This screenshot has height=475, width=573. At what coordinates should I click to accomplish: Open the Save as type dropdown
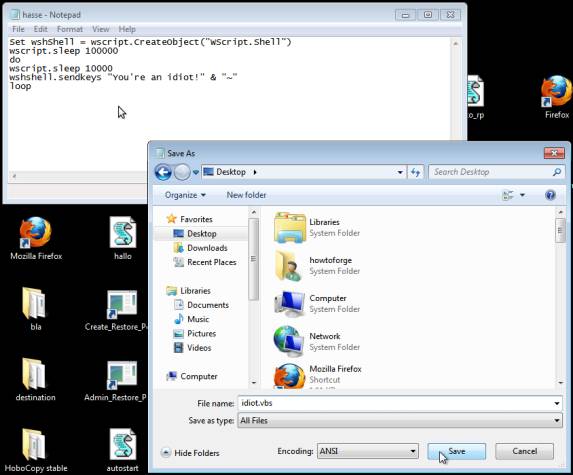pyautogui.click(x=557, y=421)
